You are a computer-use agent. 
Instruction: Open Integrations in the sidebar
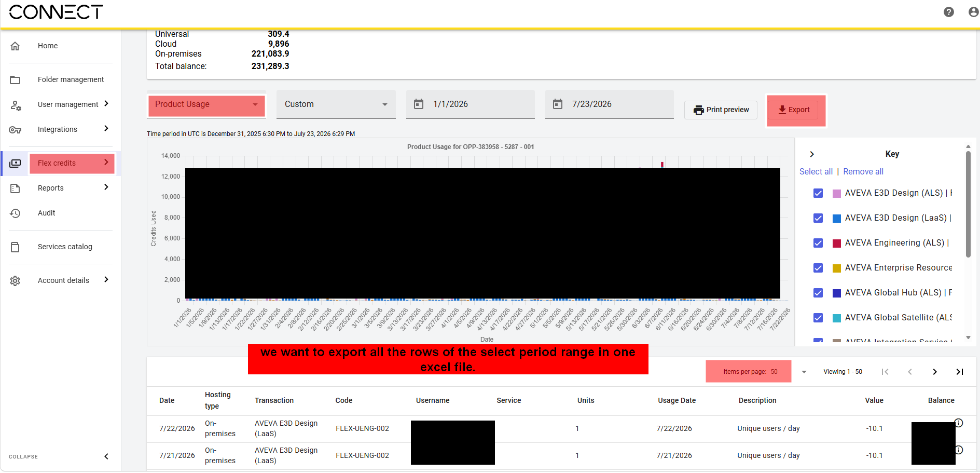[x=58, y=129]
